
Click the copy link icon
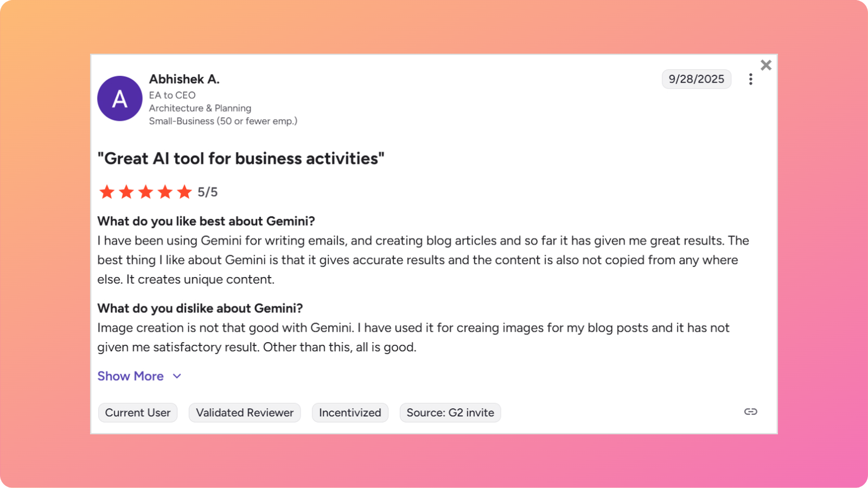point(751,412)
